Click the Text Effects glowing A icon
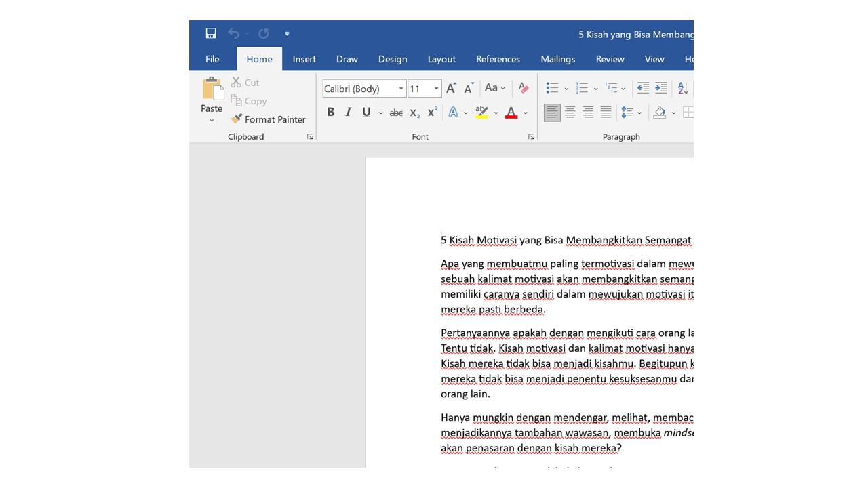 (453, 113)
